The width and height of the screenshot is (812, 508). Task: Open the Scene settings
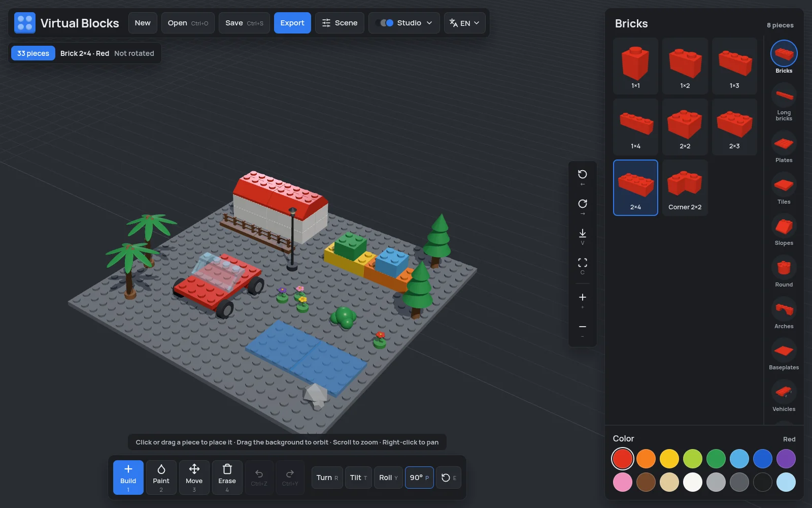(x=340, y=23)
